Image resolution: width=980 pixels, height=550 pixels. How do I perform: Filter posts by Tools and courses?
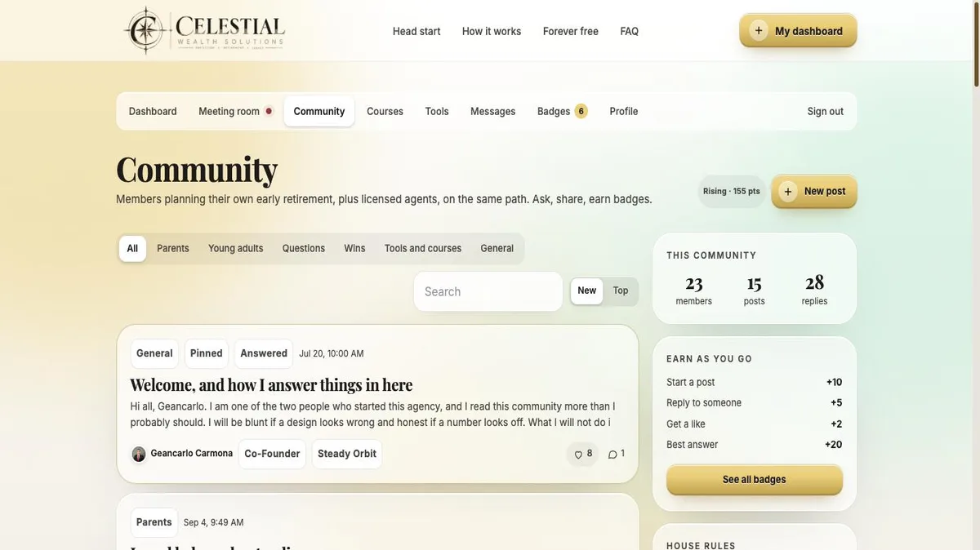[x=423, y=249]
